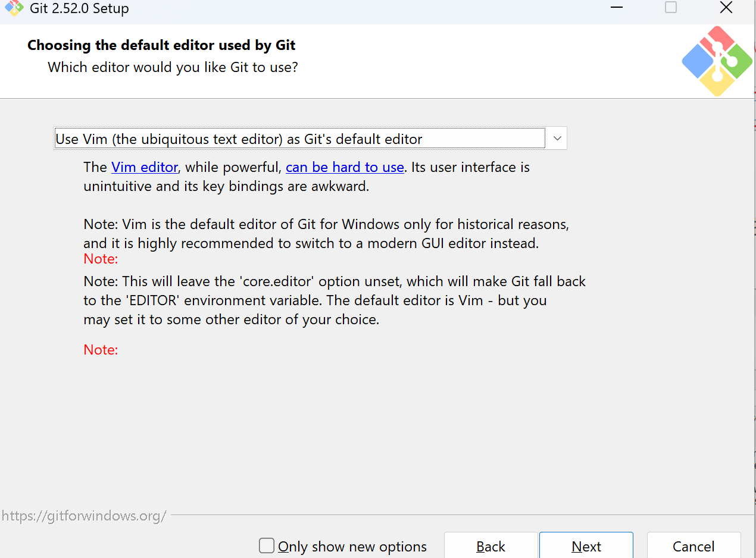The height and width of the screenshot is (558, 756).
Task: Click the 'Note: Vim is the default editor' paragraph
Action: (326, 234)
